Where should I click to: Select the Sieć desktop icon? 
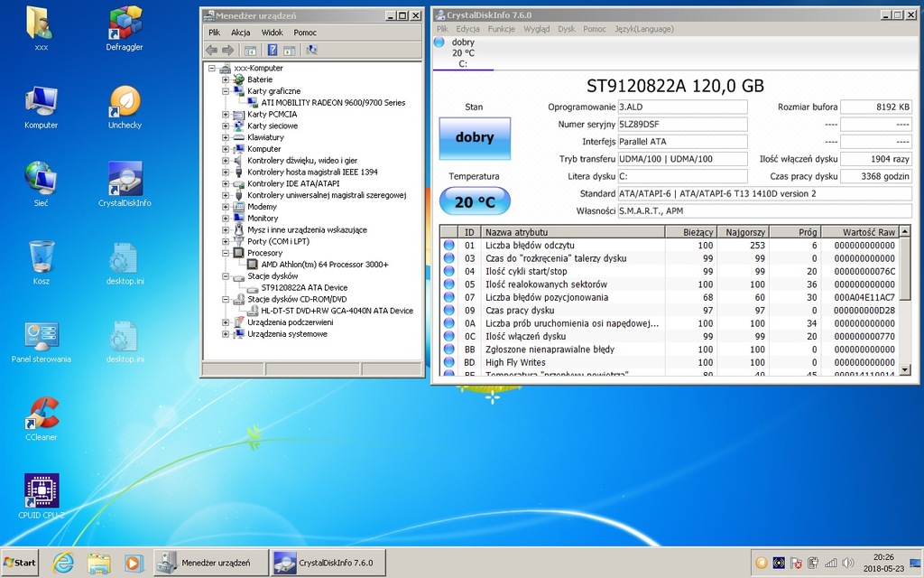[x=42, y=184]
